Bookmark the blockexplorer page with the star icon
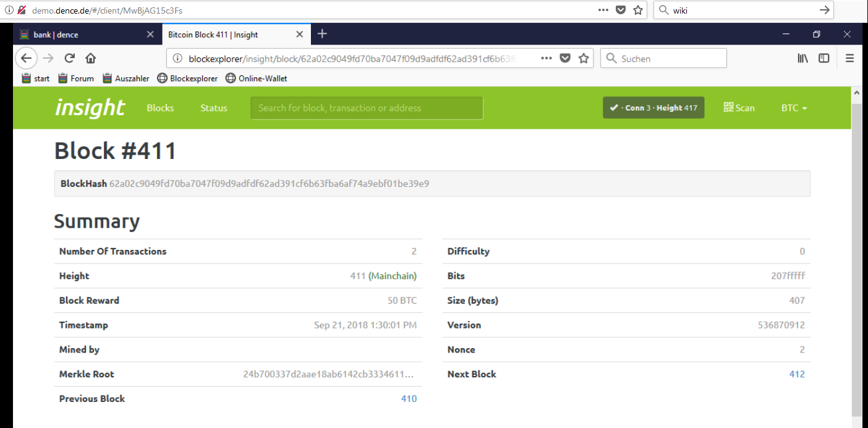868x428 pixels. click(583, 58)
